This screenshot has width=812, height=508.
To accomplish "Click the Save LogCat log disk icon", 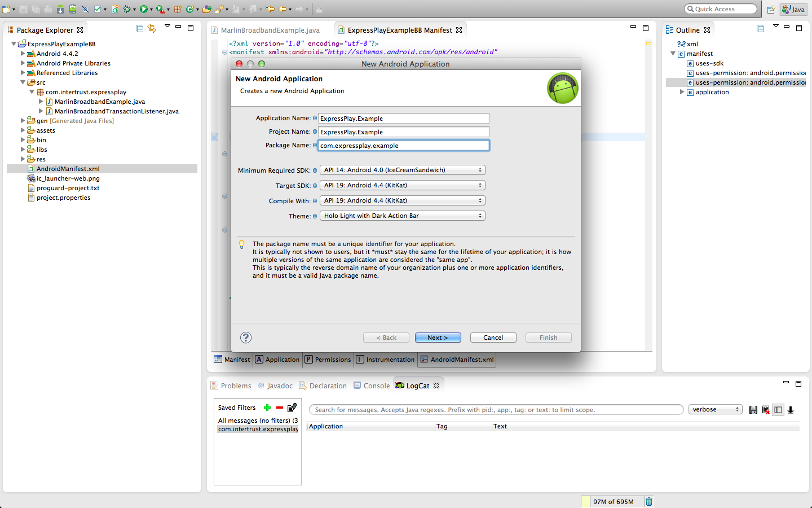I will point(753,410).
